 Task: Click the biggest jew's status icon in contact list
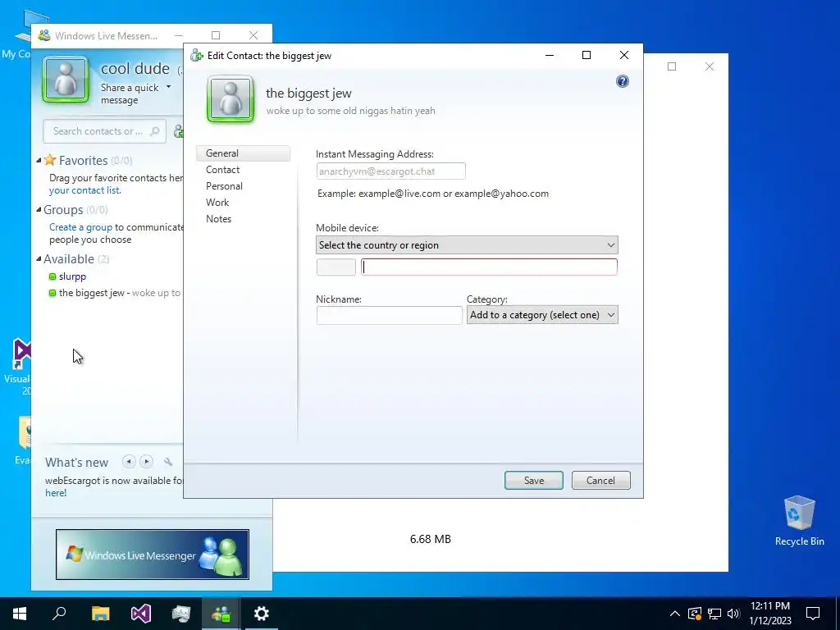tap(52, 293)
